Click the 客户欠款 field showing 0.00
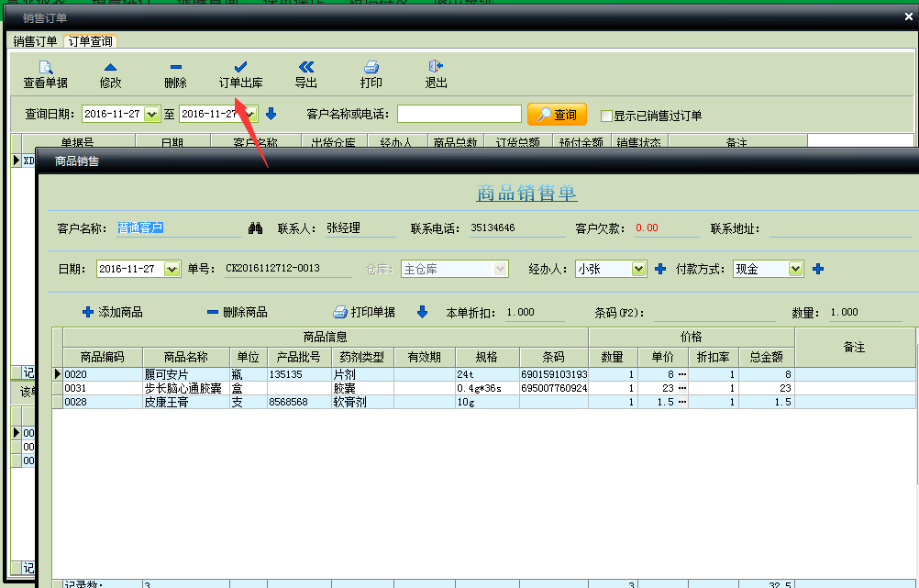Screen dimensions: 919x588 click(667, 228)
